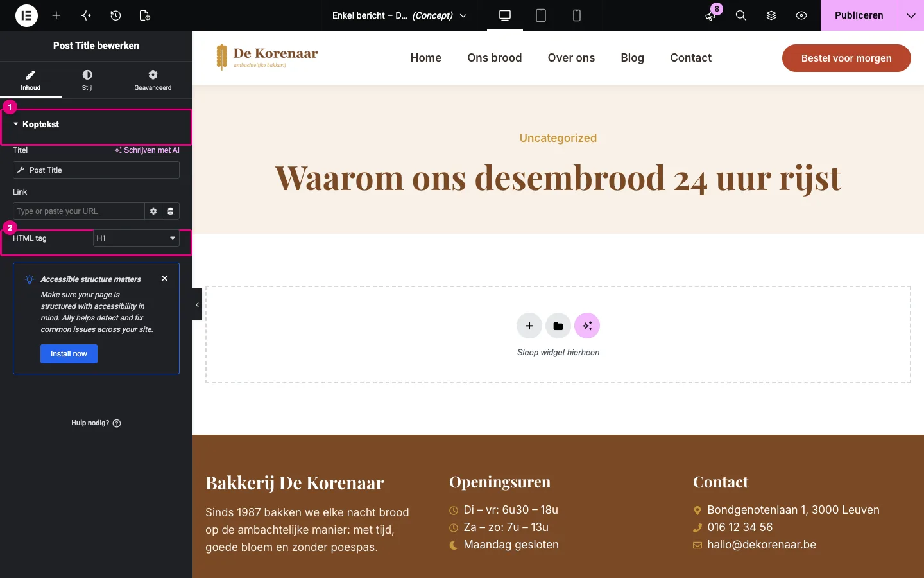Build with AI from the canvas sparkle button
This screenshot has height=578, width=924.
587,326
